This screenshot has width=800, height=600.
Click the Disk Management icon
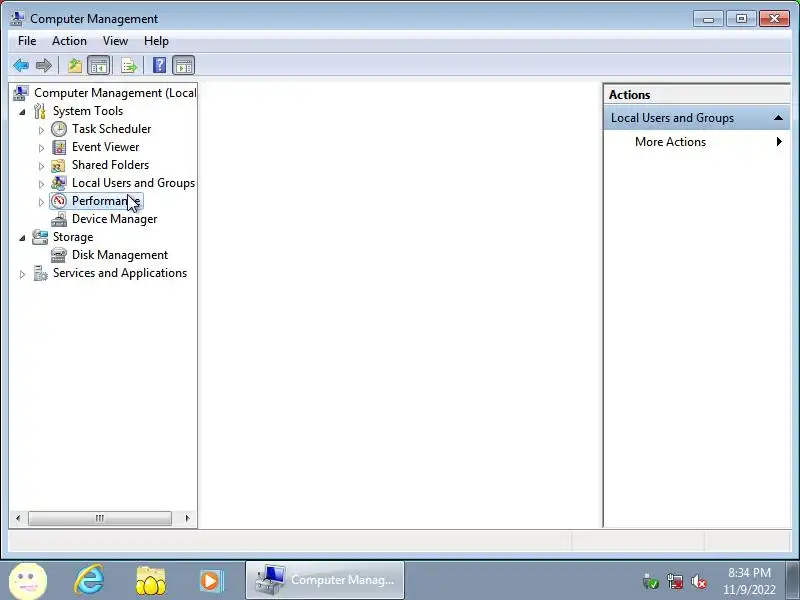[x=59, y=255]
